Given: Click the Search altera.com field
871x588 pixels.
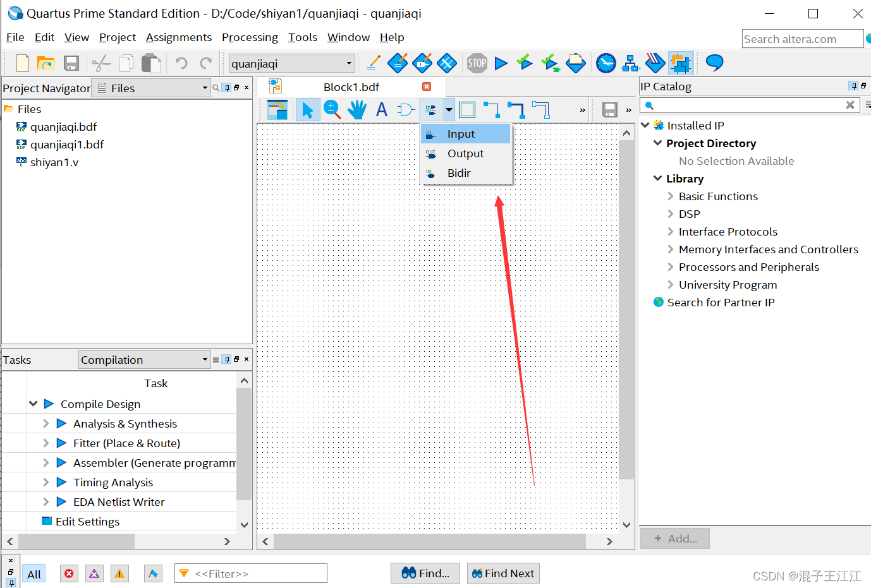Looking at the screenshot, I should [803, 39].
